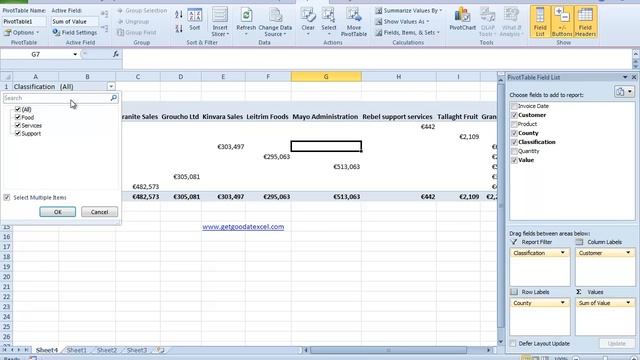Open the www.getgoodatexcel.com link
The height and width of the screenshot is (360, 640).
click(243, 227)
